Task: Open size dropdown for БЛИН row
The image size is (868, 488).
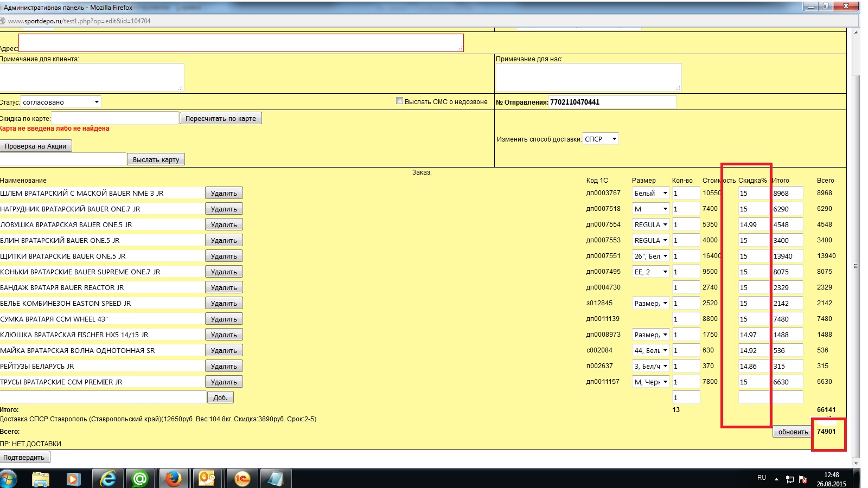Action: point(650,240)
